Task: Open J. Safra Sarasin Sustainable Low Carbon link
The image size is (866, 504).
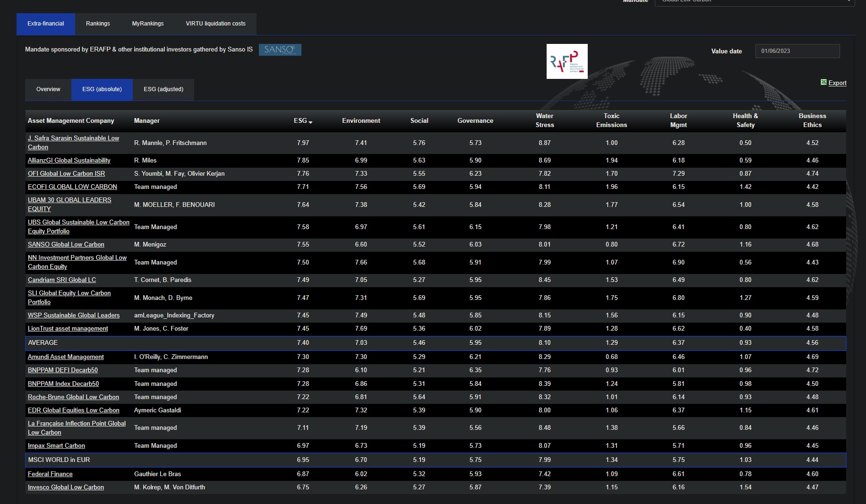Action: pos(73,143)
